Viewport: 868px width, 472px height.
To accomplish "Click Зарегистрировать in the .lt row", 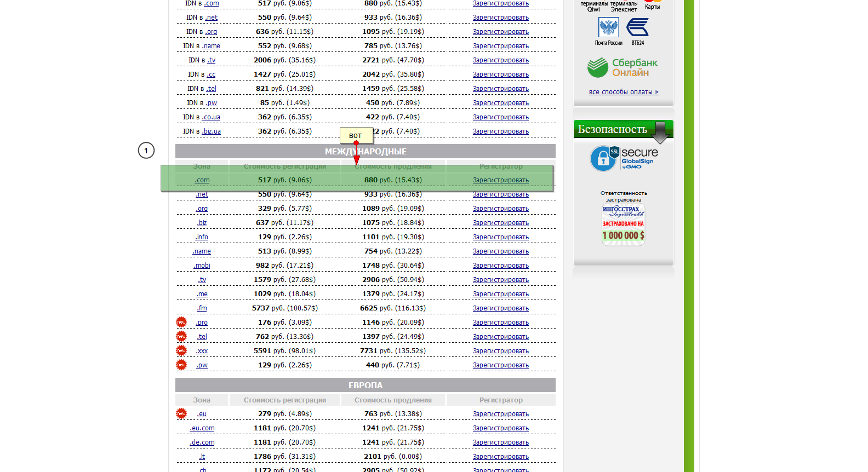I will (x=501, y=457).
